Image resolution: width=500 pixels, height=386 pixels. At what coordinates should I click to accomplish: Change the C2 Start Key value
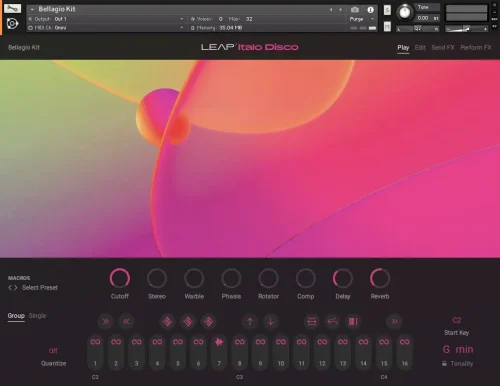click(x=457, y=320)
